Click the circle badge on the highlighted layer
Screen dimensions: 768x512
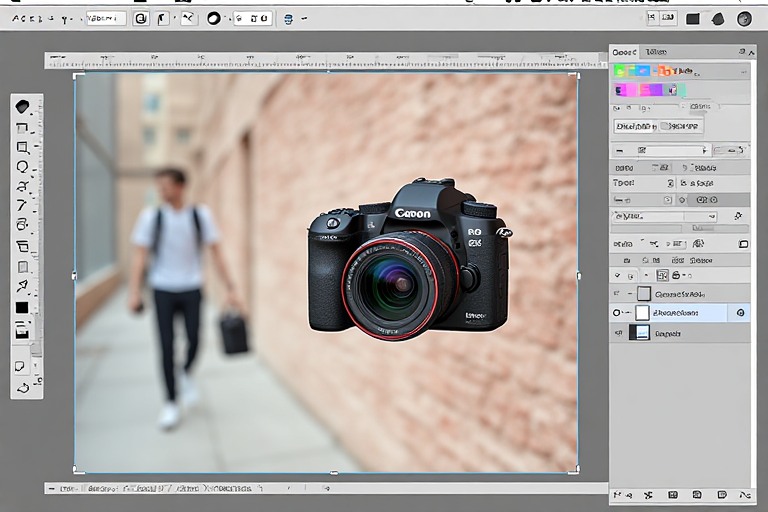pos(740,313)
